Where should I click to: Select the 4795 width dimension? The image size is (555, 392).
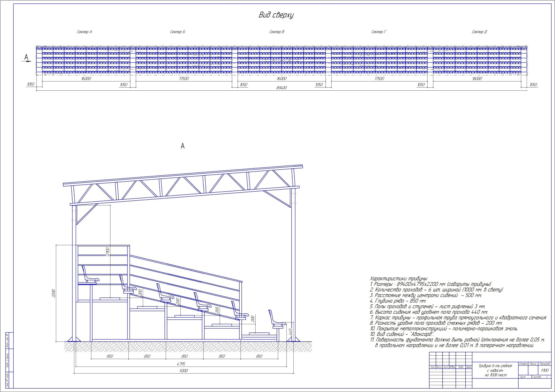[181, 364]
